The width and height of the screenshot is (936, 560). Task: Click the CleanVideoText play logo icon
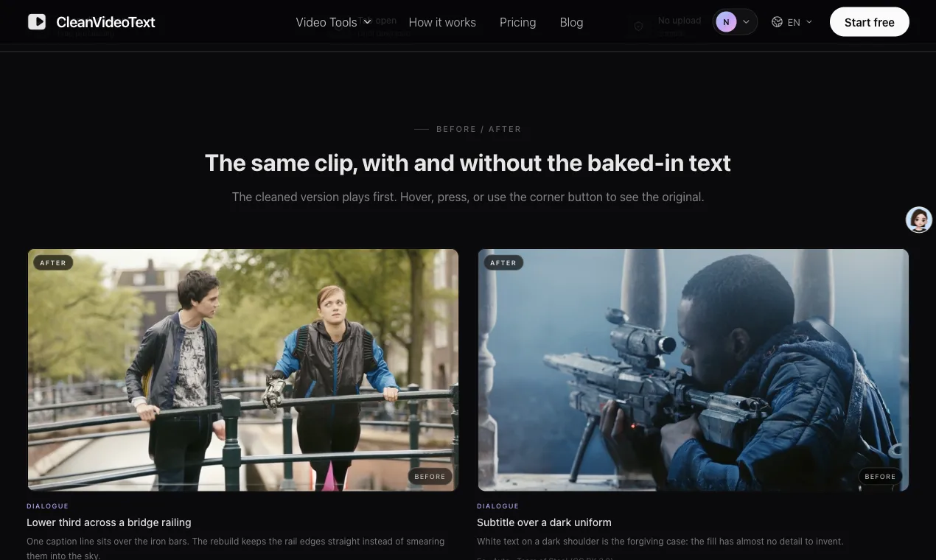pyautogui.click(x=37, y=22)
